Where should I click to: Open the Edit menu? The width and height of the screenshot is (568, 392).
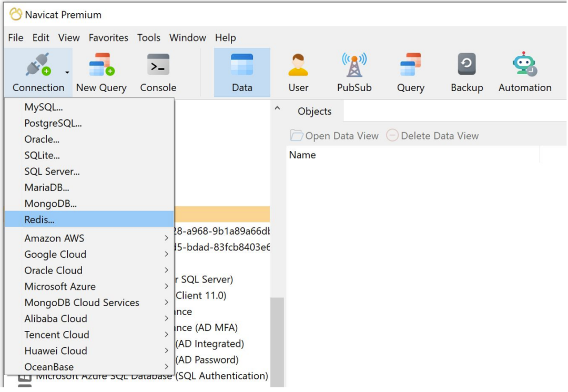click(x=40, y=38)
